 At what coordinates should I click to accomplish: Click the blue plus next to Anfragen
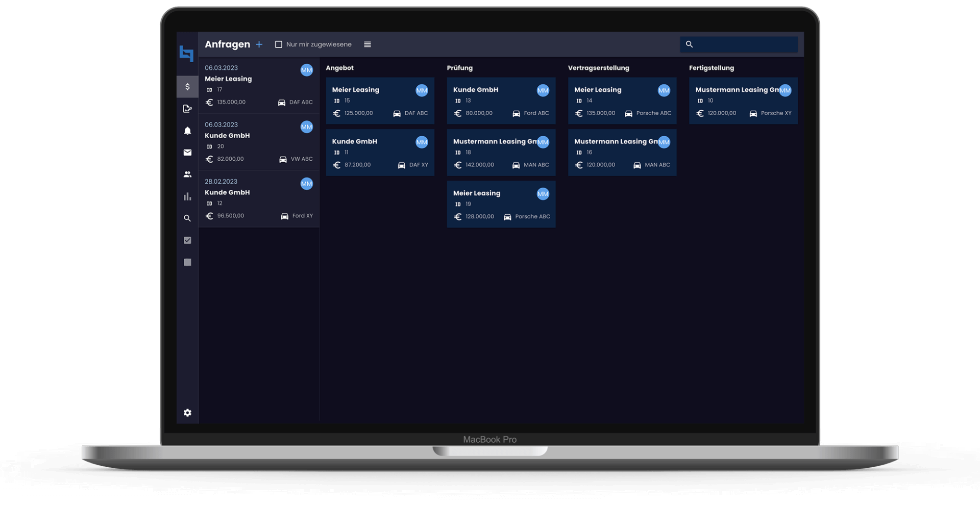(259, 44)
